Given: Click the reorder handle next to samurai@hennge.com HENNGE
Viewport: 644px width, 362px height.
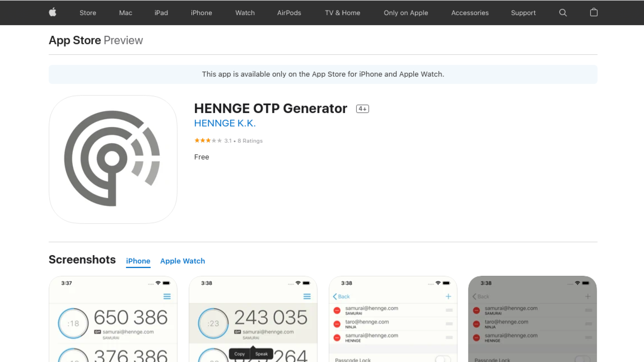Looking at the screenshot, I should (449, 338).
